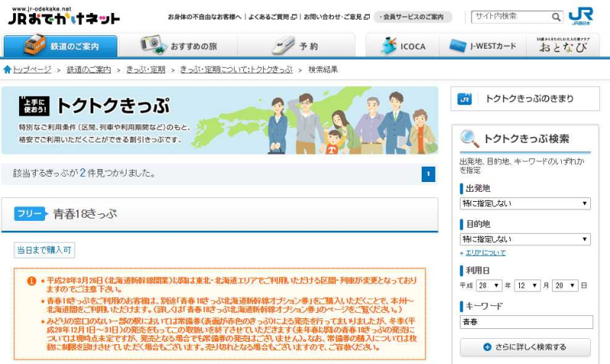Image resolution: width=610 pixels, height=364 pixels.
Task: Click the blue J-WEST card icon
Action: 457,46
